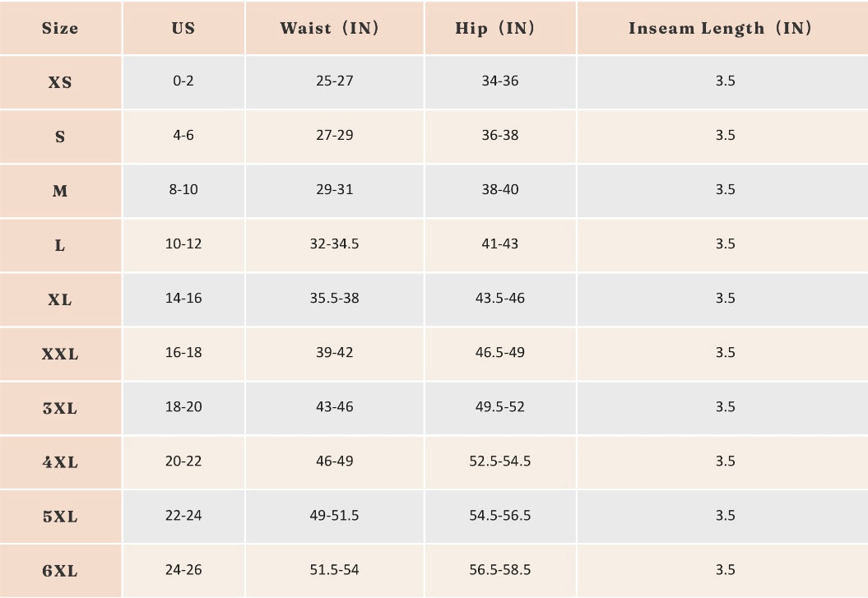The width and height of the screenshot is (868, 598).
Task: Select the XXL size label
Action: [x=60, y=354]
